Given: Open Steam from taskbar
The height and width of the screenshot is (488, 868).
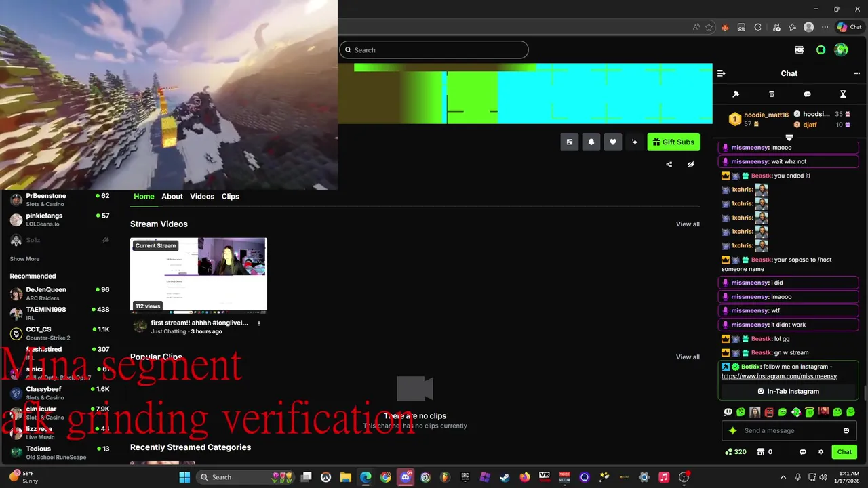Looking at the screenshot, I should pyautogui.click(x=505, y=477).
